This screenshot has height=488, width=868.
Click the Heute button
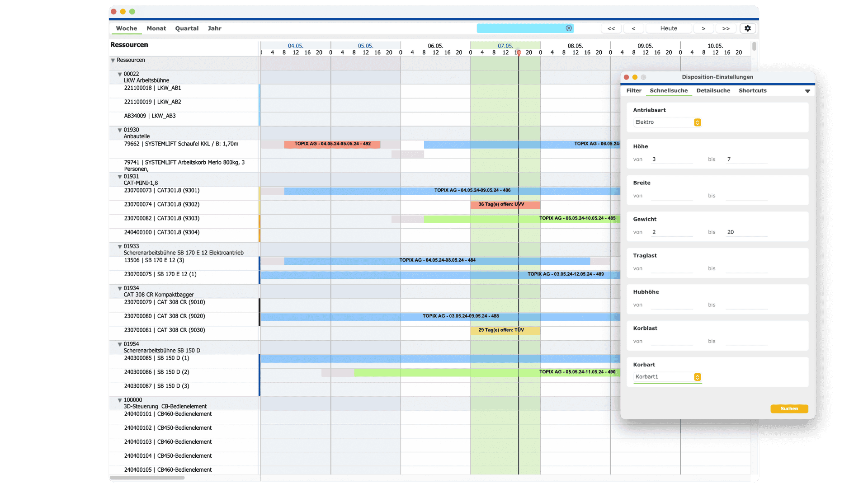[668, 28]
